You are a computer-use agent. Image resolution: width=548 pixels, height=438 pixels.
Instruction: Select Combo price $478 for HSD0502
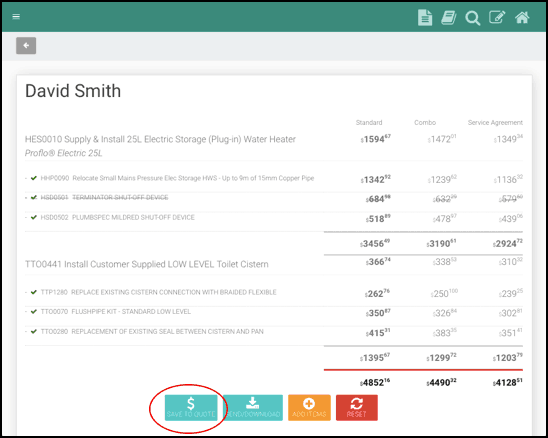[445, 218]
